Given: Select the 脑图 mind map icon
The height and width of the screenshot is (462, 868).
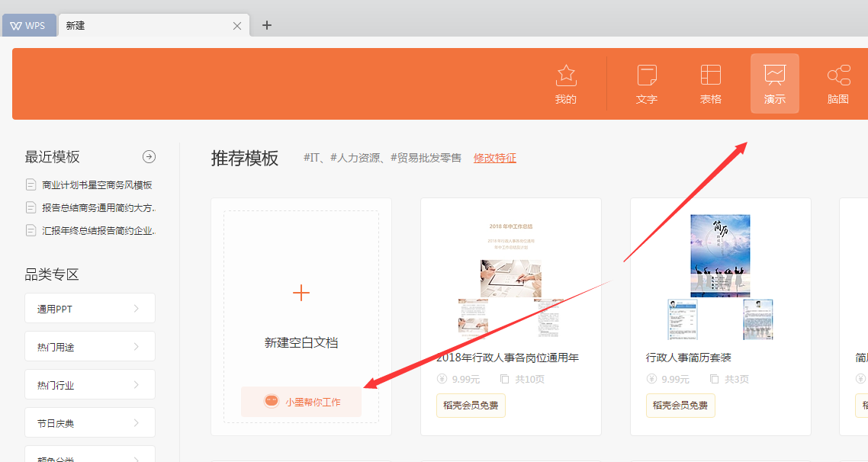Looking at the screenshot, I should pyautogui.click(x=838, y=75).
